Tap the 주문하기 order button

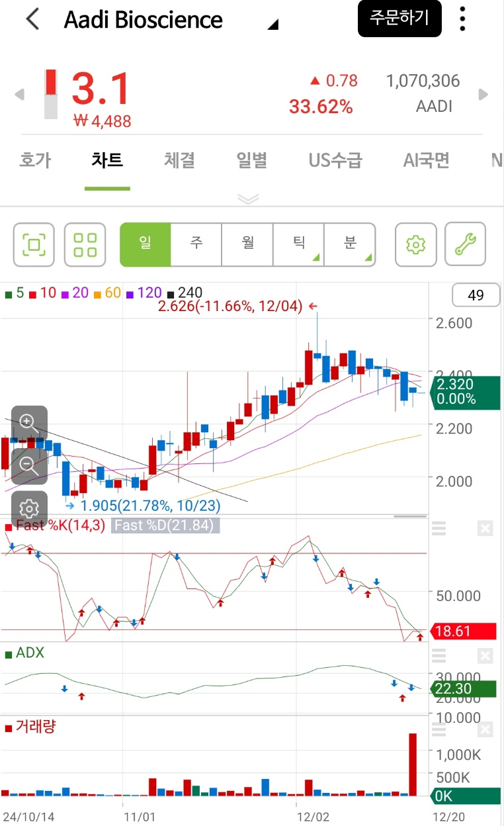click(399, 18)
